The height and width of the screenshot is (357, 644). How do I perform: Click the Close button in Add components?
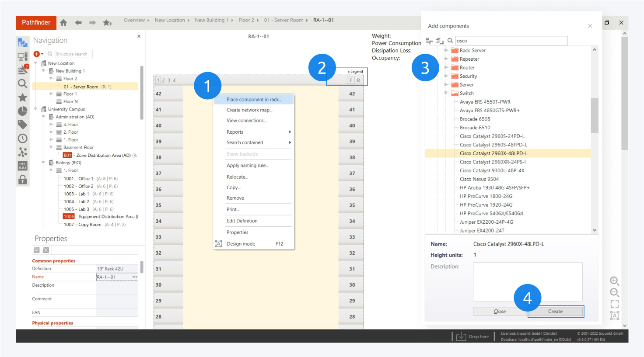[500, 312]
